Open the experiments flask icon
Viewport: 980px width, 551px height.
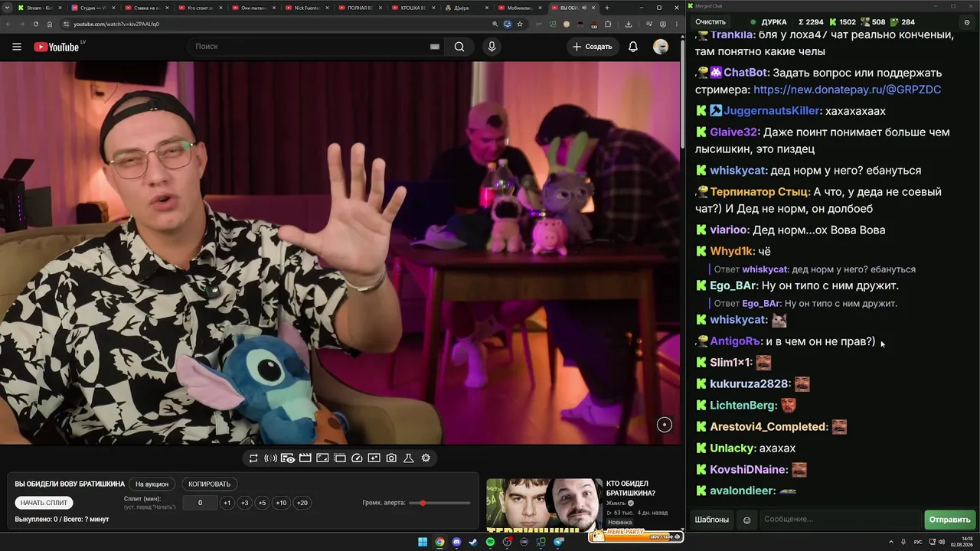coord(409,458)
